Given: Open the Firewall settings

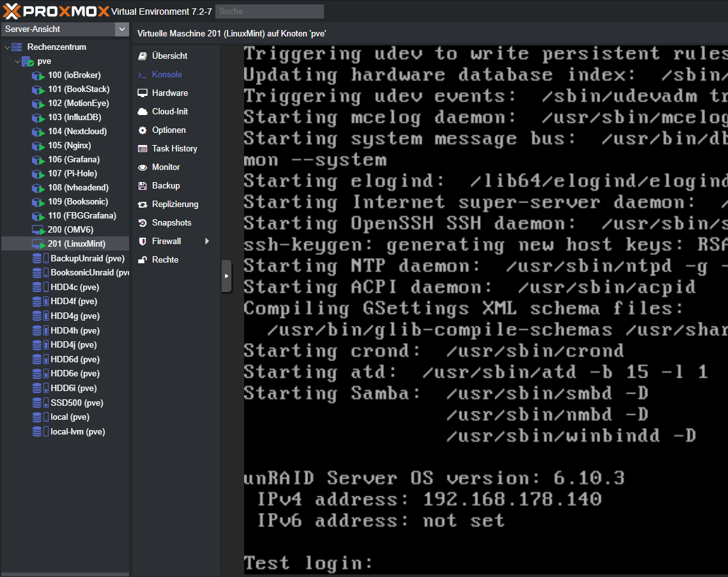Looking at the screenshot, I should 176,242.
